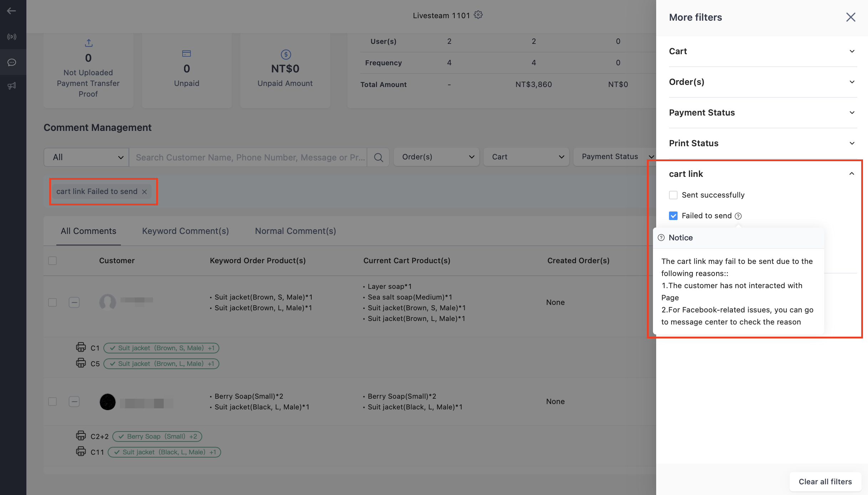This screenshot has height=495, width=868.
Task: Collapse the first customer row with Layer soap
Action: pyautogui.click(x=74, y=303)
